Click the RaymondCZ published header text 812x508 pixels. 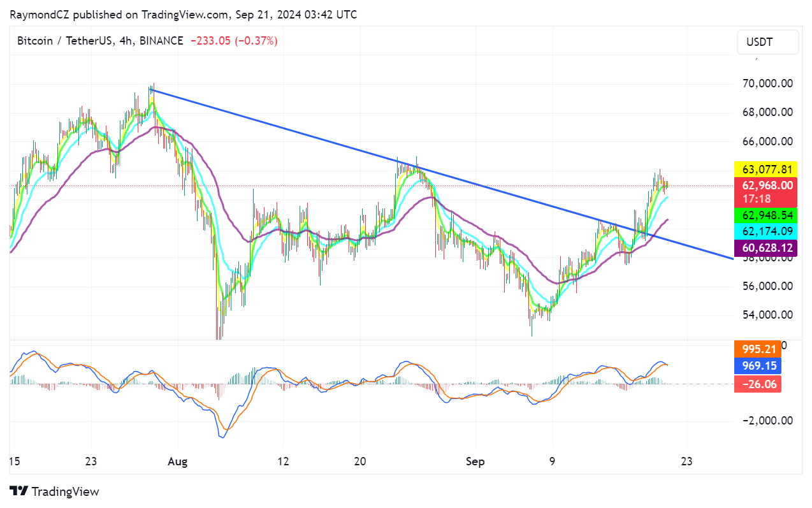184,15
